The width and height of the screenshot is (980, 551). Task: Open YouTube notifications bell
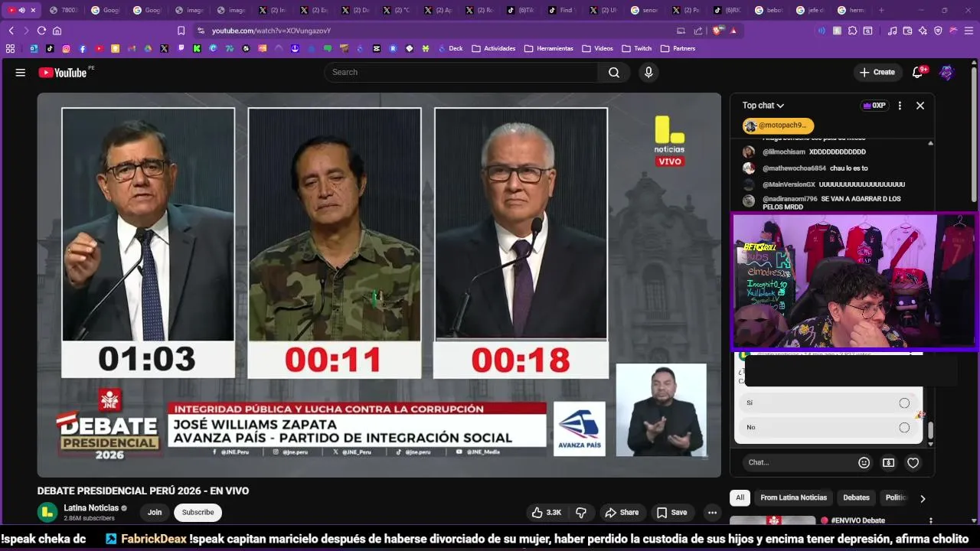(917, 73)
